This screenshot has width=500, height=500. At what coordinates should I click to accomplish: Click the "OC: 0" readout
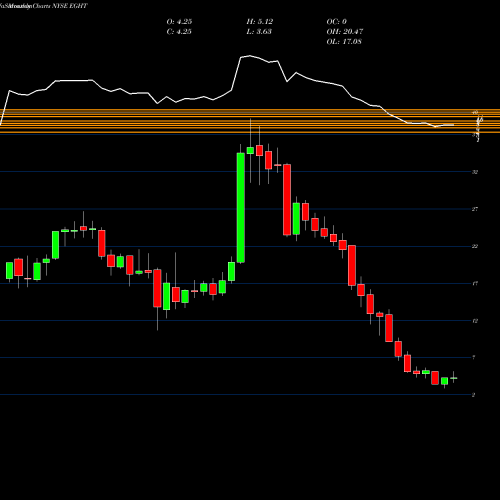point(337,22)
